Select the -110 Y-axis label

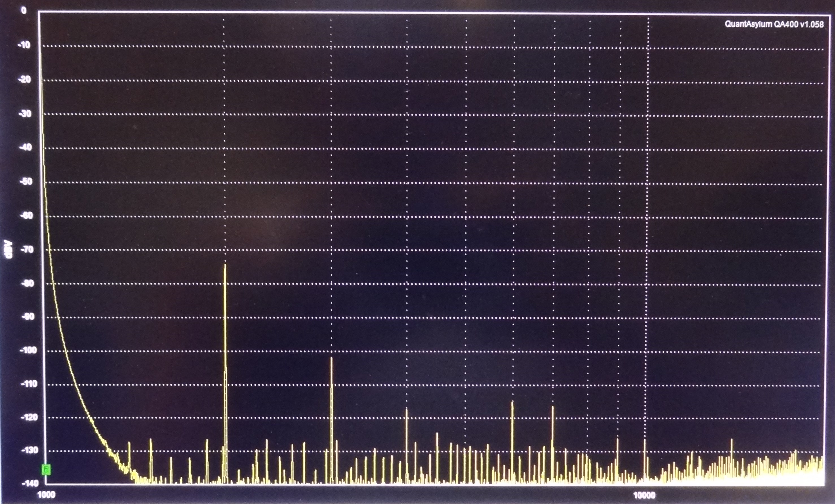click(x=29, y=384)
